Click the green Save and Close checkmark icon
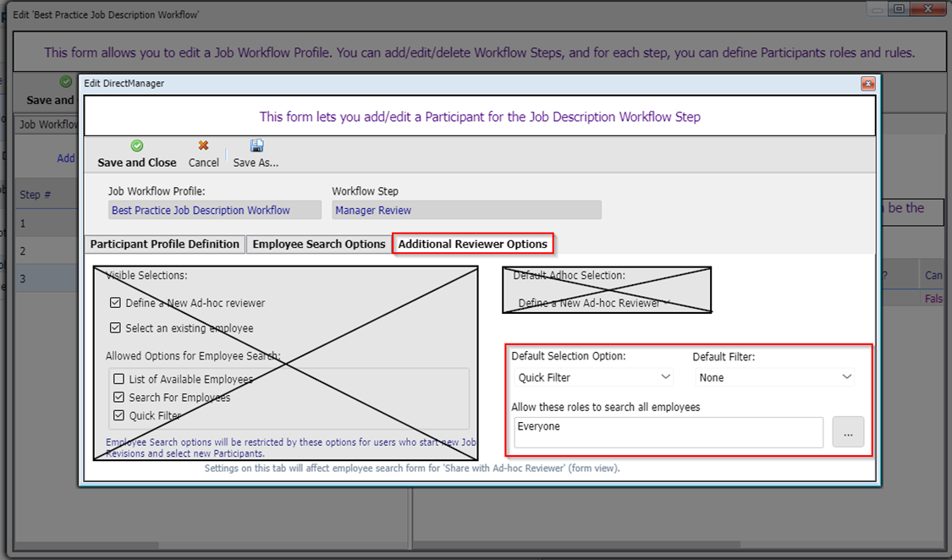This screenshot has height=560, width=952. pyautogui.click(x=137, y=146)
